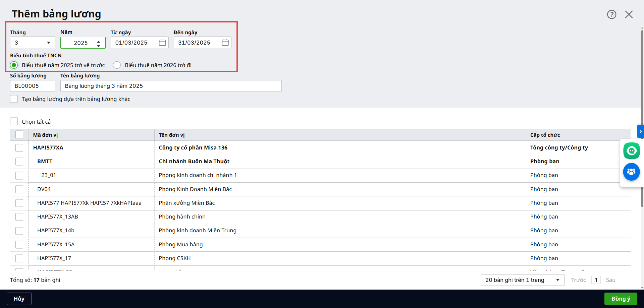Click the Hủy button
The height and width of the screenshot is (308, 644).
19,299
